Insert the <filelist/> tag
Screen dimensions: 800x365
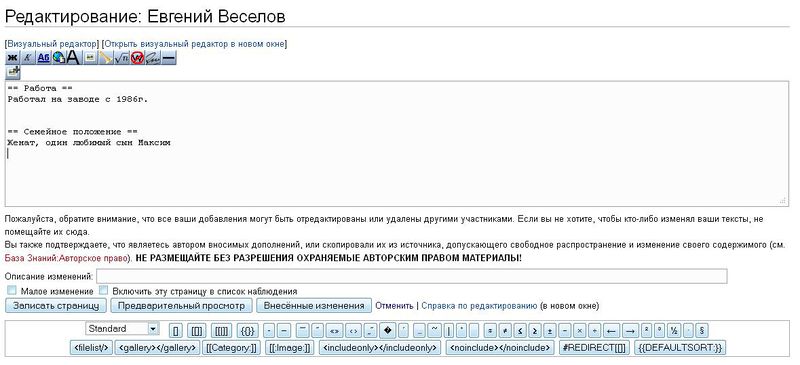click(91, 348)
